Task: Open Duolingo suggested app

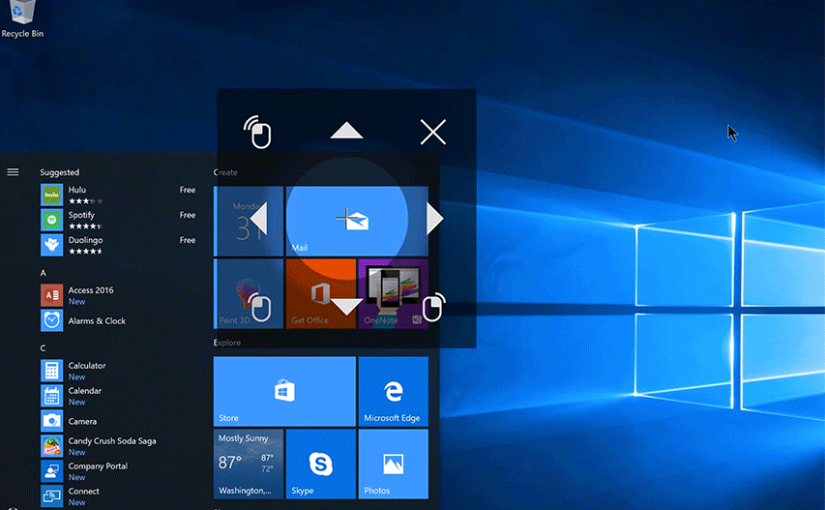Action: tap(118, 245)
